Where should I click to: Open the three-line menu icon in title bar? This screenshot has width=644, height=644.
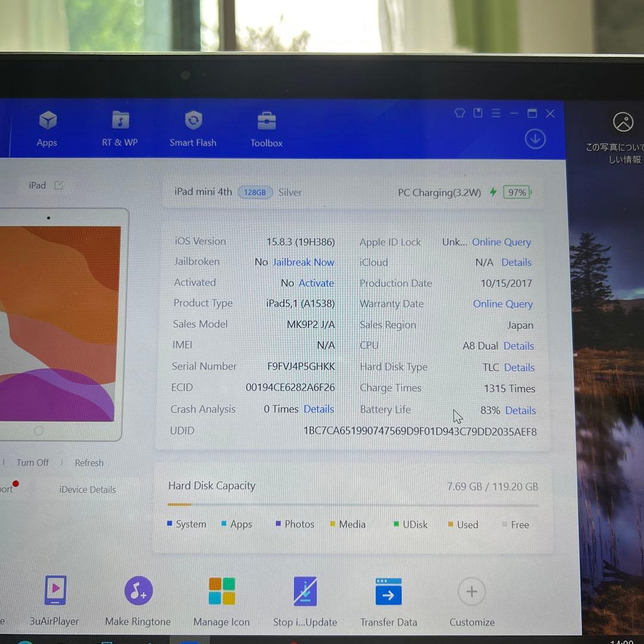click(x=496, y=113)
